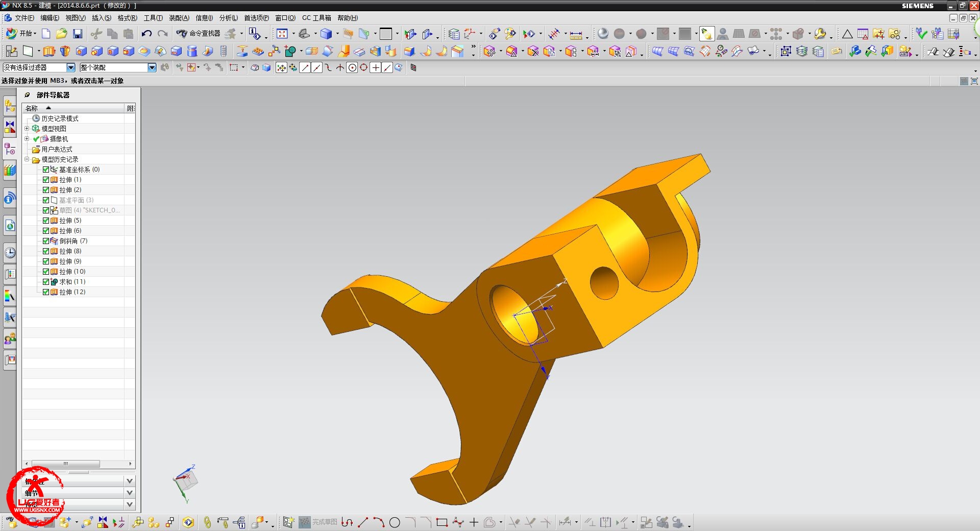
Task: Toggle the 倒斜角 (7) chamfer checkbox
Action: [x=46, y=241]
